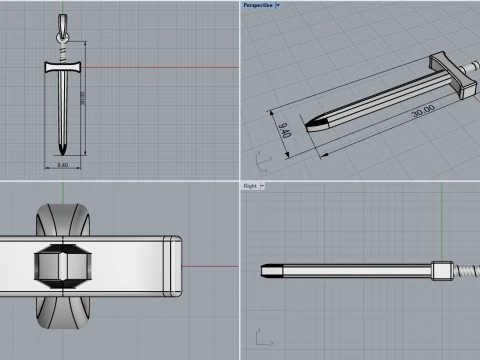Select the blade tip in Right viewport
This screenshot has height=360, width=480.
click(272, 271)
